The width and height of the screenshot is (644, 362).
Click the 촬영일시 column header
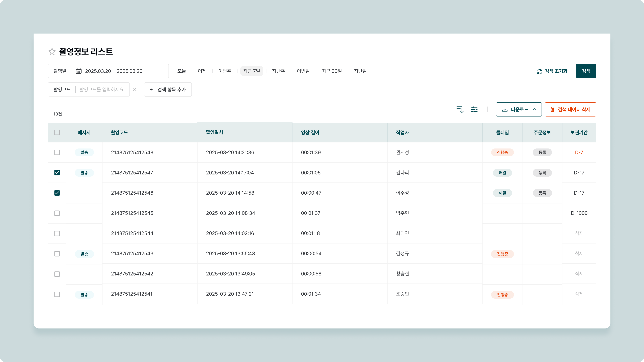click(214, 132)
